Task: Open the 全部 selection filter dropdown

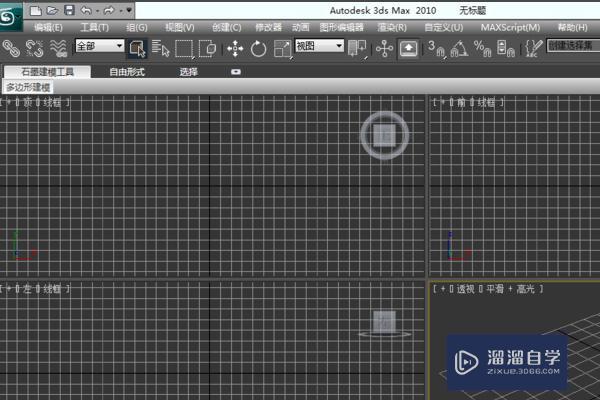Action: point(99,46)
